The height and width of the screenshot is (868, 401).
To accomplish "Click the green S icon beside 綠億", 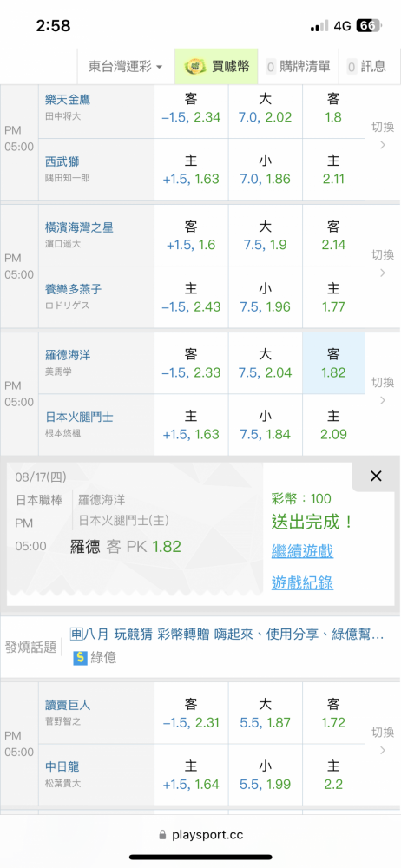I will (x=81, y=658).
